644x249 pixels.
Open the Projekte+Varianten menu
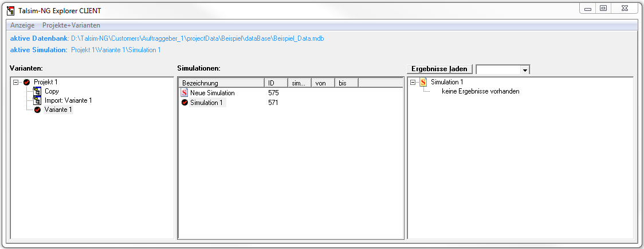(71, 25)
